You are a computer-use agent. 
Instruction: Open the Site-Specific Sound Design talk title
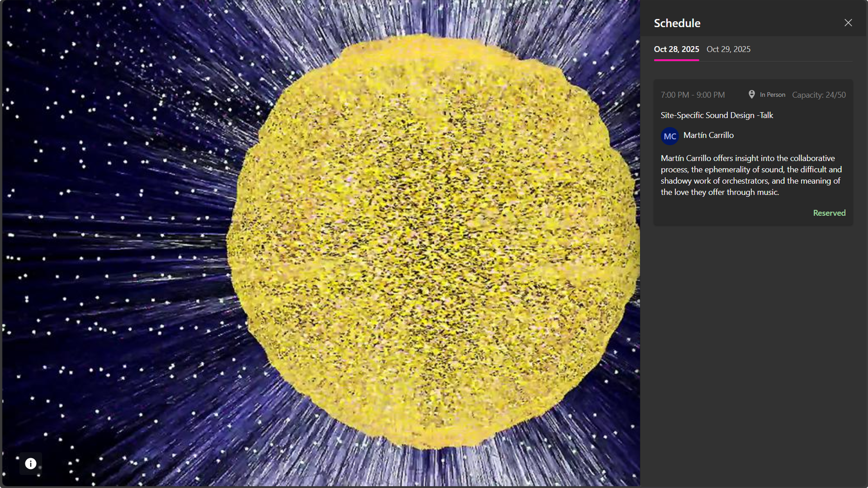click(x=716, y=115)
